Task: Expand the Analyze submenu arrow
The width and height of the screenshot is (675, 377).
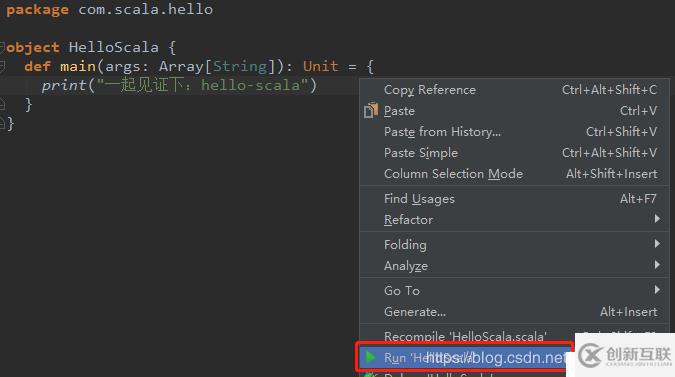Action: pos(657,265)
